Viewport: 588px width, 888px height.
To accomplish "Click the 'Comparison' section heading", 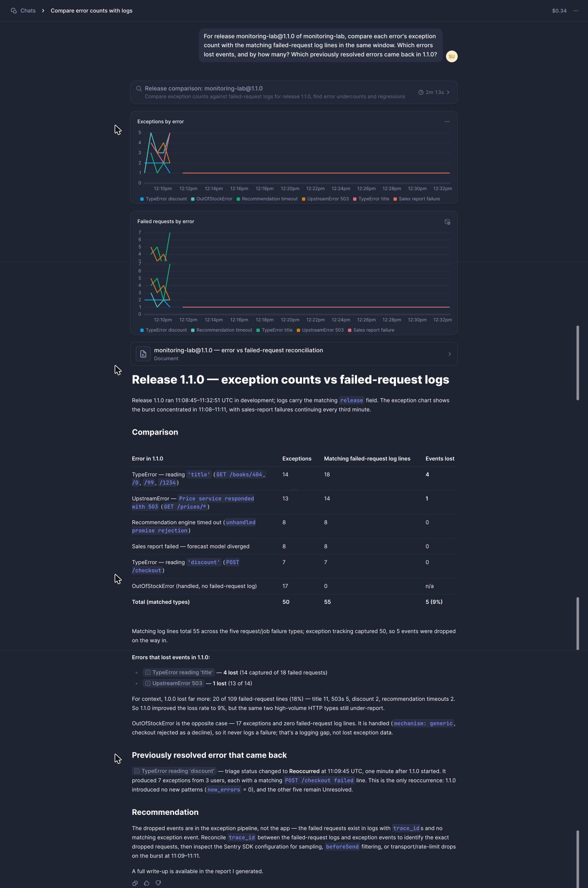I will [x=155, y=432].
